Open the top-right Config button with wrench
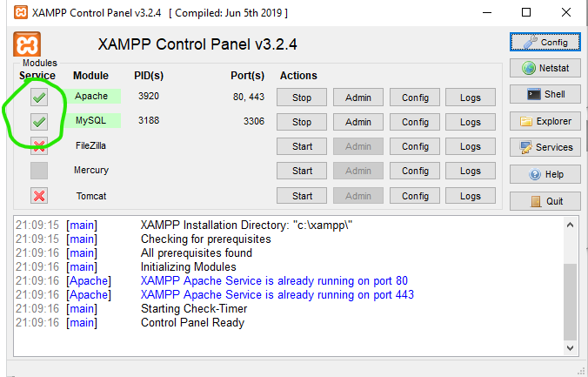 (545, 42)
